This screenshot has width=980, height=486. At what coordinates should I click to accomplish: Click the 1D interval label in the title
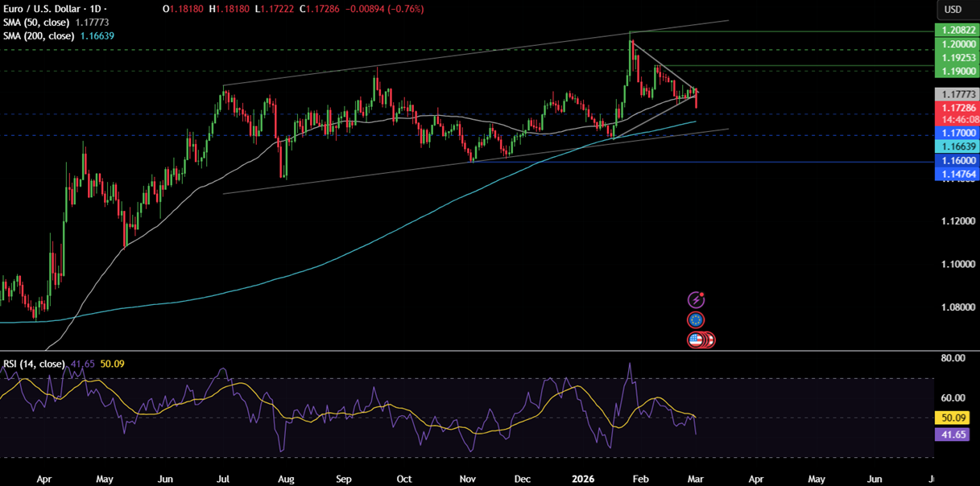pos(98,9)
